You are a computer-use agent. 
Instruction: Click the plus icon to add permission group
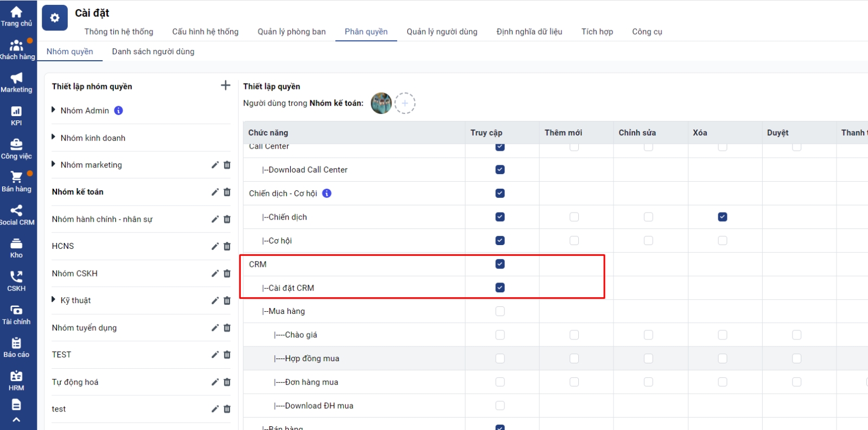[x=226, y=86]
